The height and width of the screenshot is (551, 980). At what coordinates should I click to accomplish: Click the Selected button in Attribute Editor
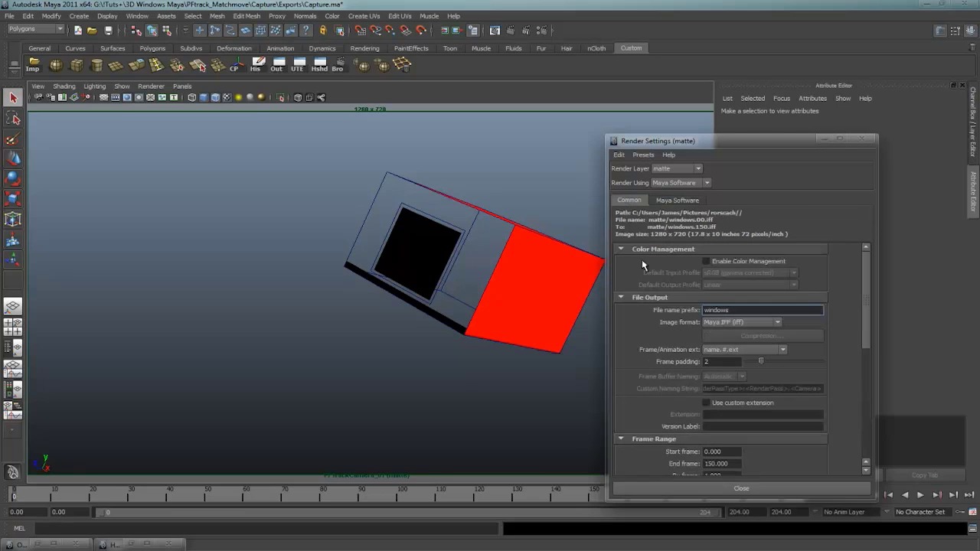coord(752,99)
